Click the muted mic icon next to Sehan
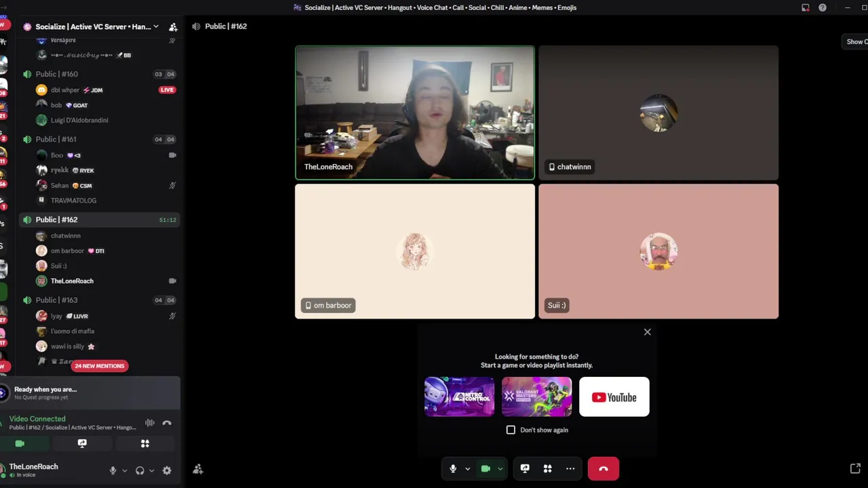The width and height of the screenshot is (868, 488). (x=172, y=185)
